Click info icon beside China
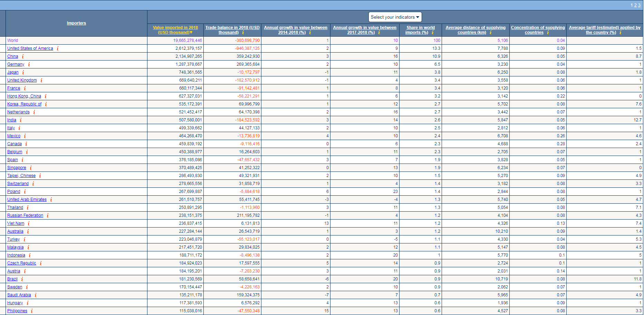Image resolution: width=644 pixels, height=315 pixels. coord(23,56)
